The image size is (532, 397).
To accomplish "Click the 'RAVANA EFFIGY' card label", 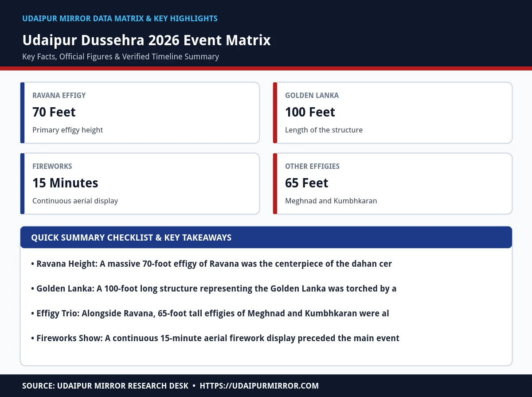I will [59, 95].
